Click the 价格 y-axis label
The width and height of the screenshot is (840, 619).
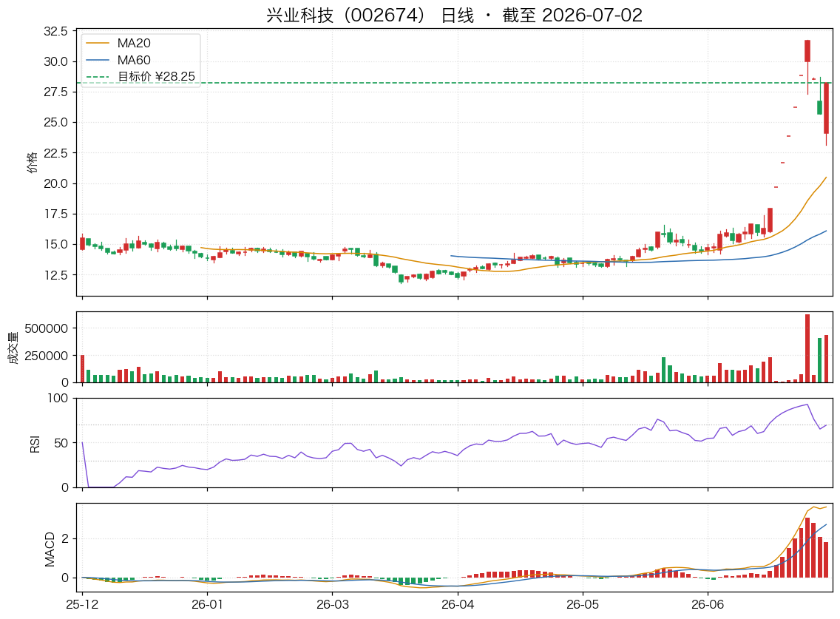(x=32, y=162)
